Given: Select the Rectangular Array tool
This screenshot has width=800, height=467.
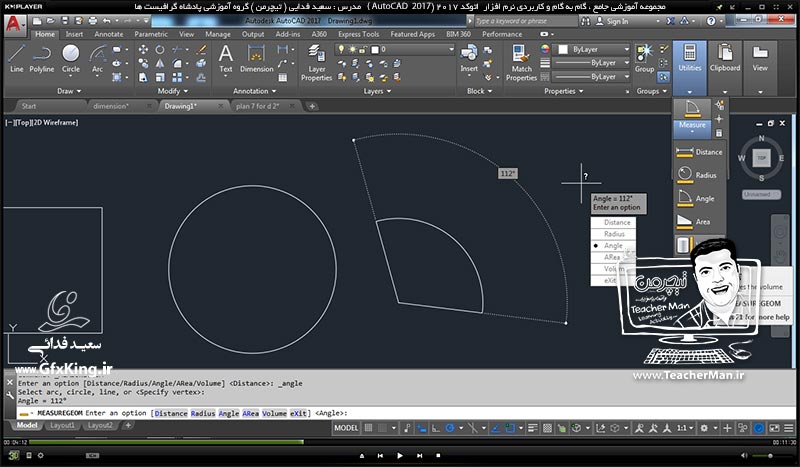Looking at the screenshot, I should tap(177, 77).
